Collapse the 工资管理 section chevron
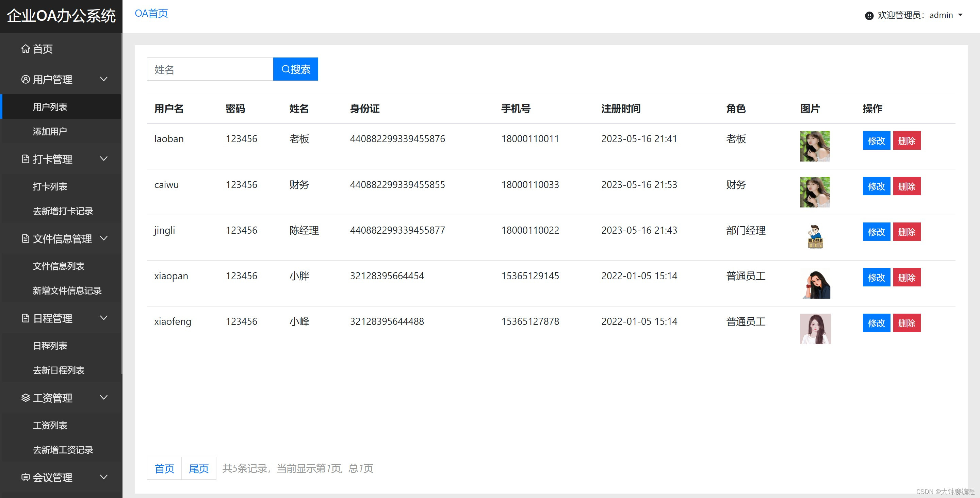This screenshot has height=498, width=980. [103, 398]
